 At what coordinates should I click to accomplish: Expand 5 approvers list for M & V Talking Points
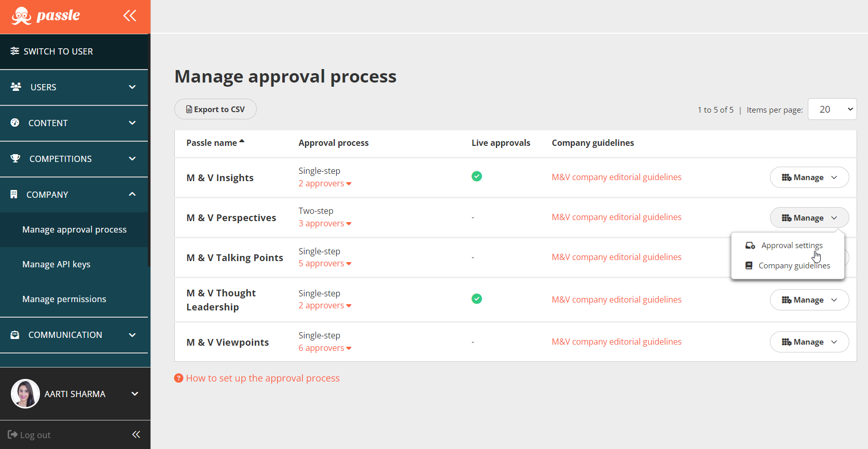tap(325, 263)
